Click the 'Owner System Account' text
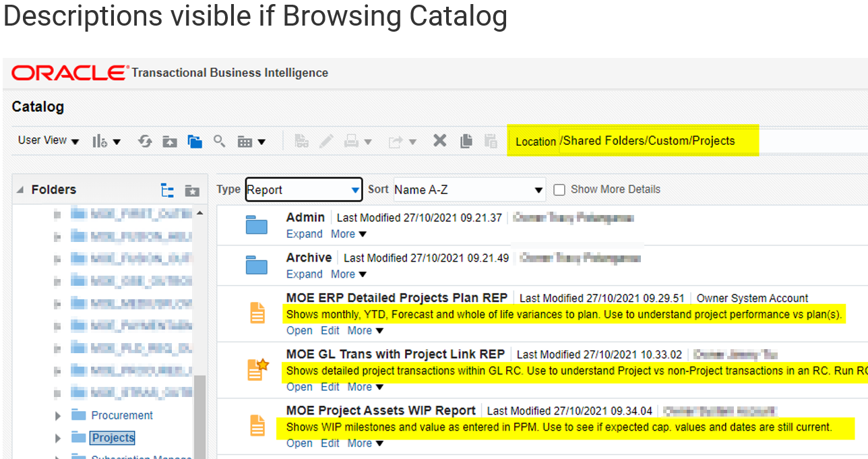 tap(752, 298)
